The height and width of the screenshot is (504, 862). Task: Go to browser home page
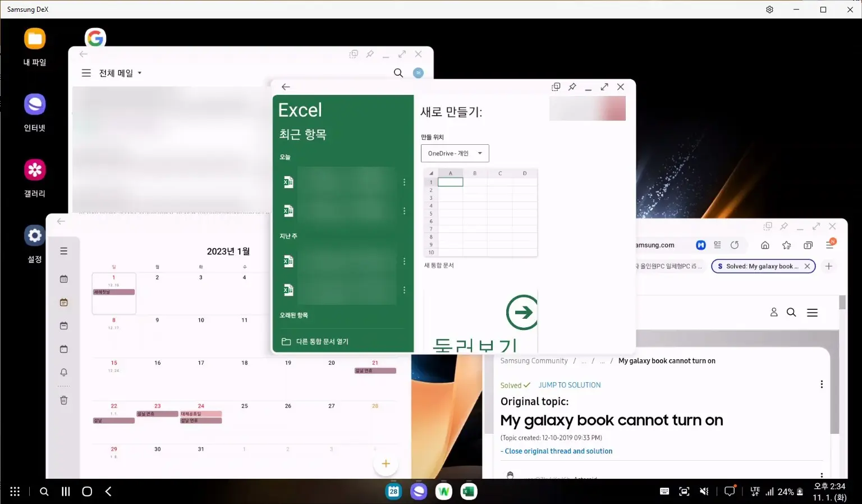(x=765, y=245)
